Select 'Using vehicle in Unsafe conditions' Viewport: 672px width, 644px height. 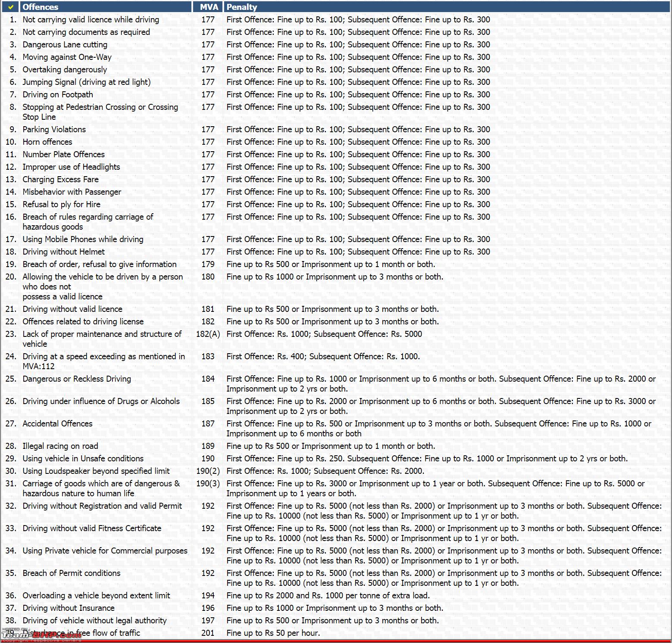pyautogui.click(x=83, y=458)
